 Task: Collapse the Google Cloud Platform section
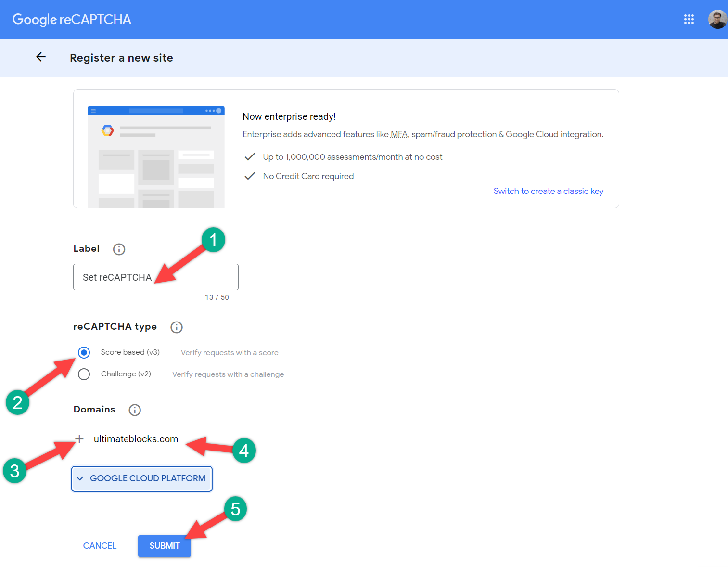pos(80,478)
